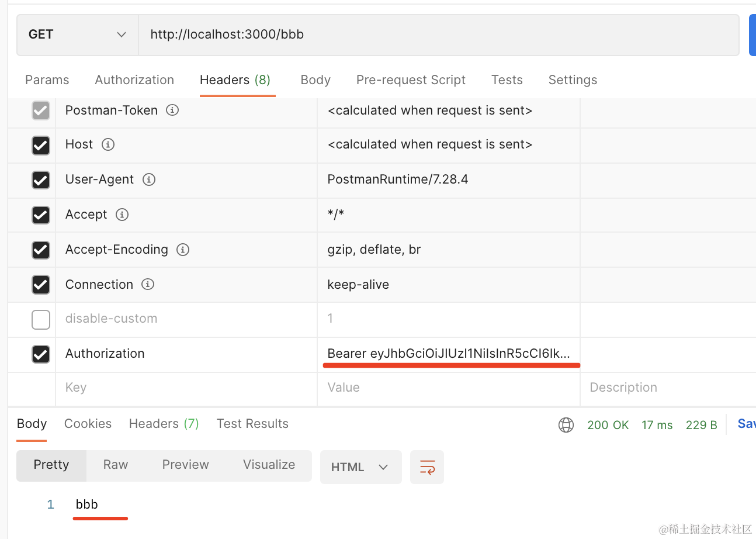Open the Pre-request Script tab

click(x=411, y=80)
